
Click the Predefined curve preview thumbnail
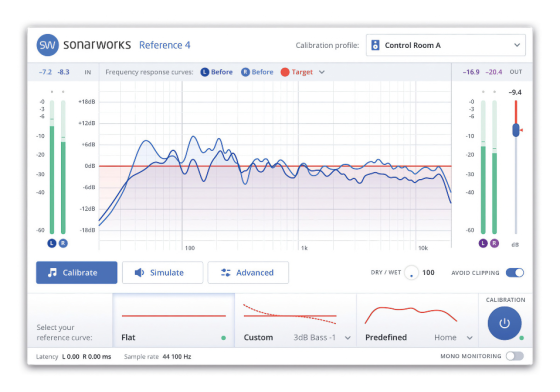tap(411, 315)
